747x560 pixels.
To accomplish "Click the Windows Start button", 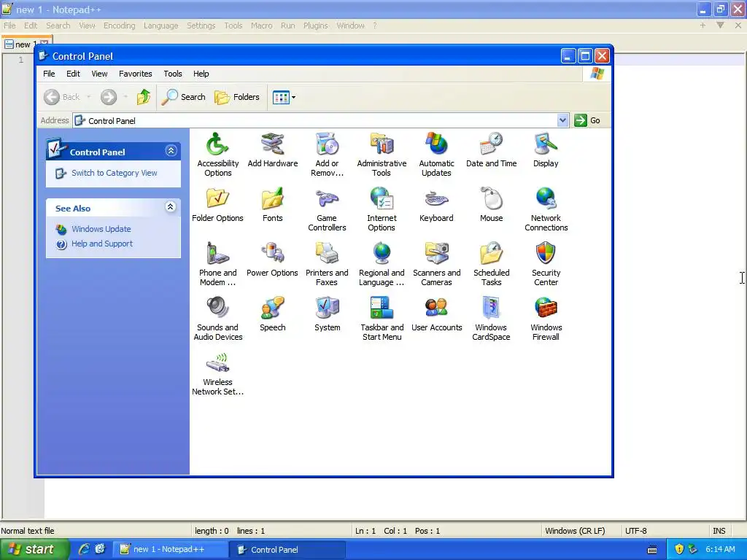I will click(x=34, y=550).
